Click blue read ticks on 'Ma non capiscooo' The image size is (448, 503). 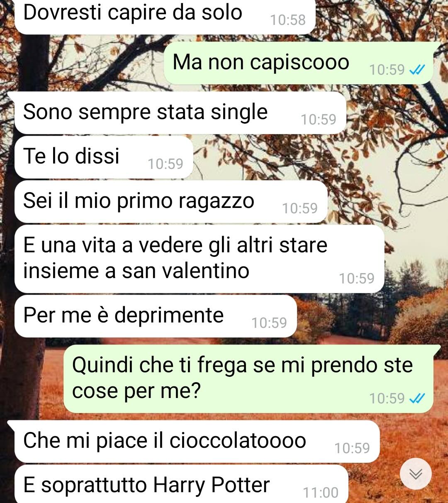pyautogui.click(x=417, y=70)
